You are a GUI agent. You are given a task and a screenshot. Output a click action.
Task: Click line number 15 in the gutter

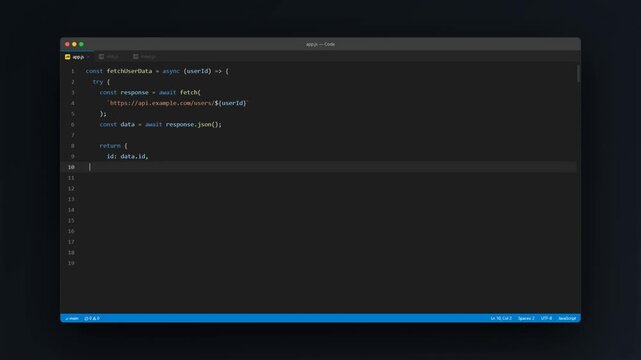coord(71,221)
